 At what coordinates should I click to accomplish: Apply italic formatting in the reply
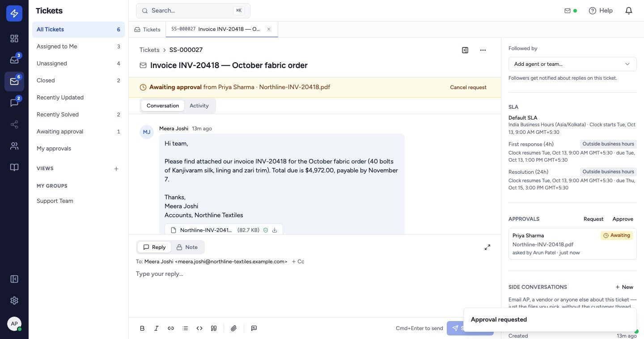(x=157, y=328)
